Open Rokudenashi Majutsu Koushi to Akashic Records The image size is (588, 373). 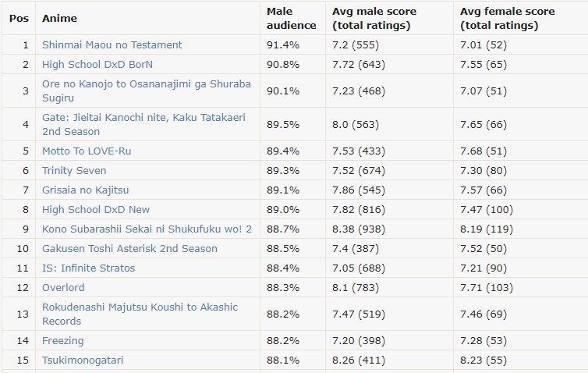[140, 314]
